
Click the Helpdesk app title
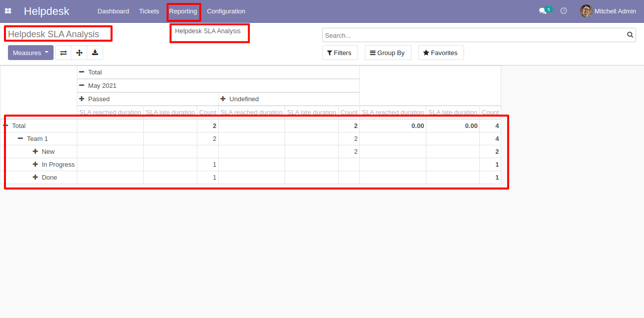(x=47, y=11)
